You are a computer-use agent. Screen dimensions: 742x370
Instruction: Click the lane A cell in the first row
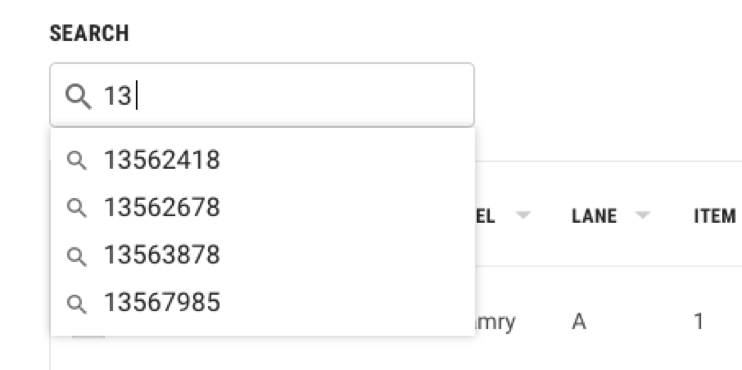[579, 322]
